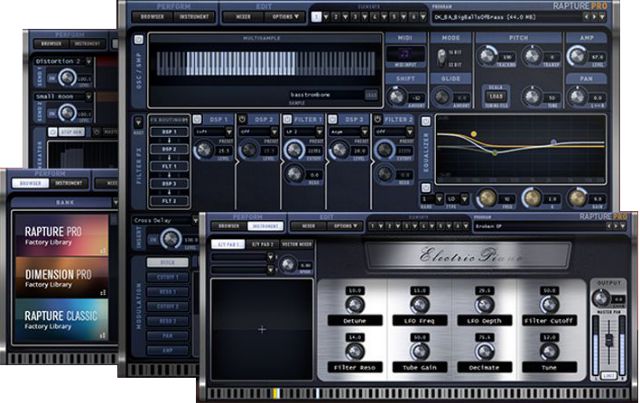Click the Scala tuning file button
640x403 pixels.
(496, 96)
